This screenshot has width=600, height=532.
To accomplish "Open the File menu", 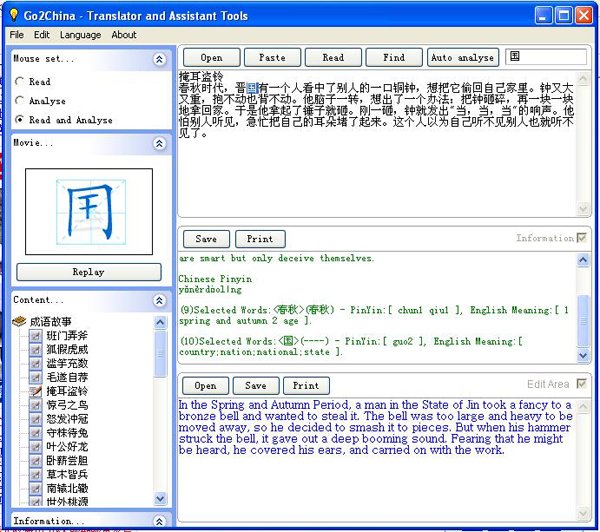I will (x=16, y=35).
